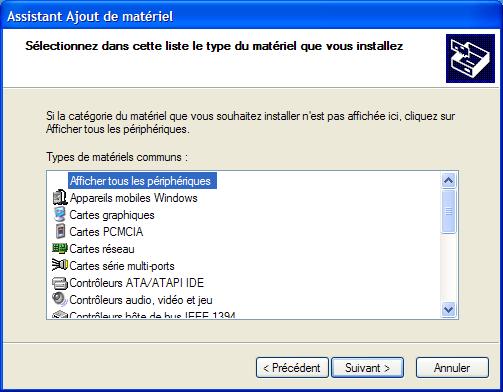Select the partially visible IEEE 1394 entry
503x392 pixels.
tap(152, 315)
